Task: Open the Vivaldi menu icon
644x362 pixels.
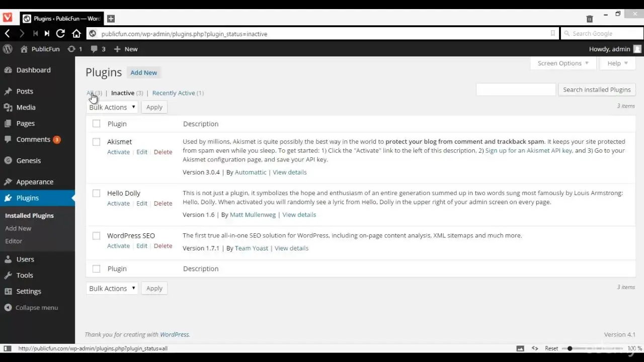Action: click(x=7, y=18)
